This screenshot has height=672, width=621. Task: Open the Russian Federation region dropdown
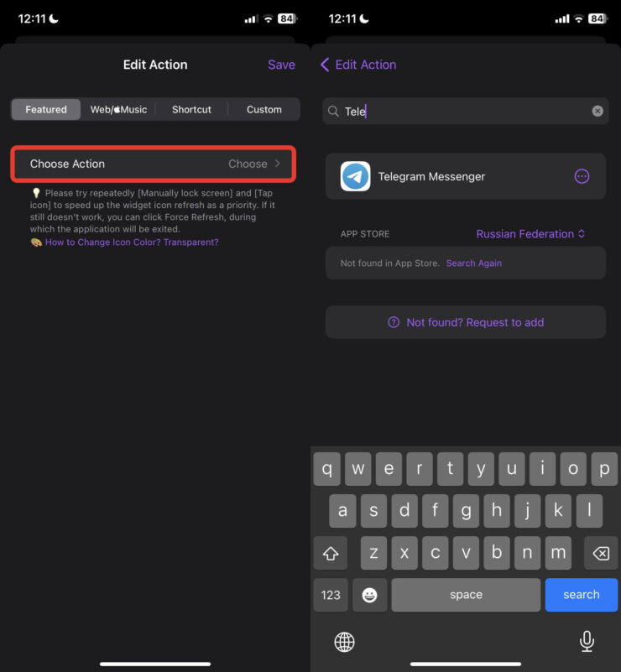point(530,234)
